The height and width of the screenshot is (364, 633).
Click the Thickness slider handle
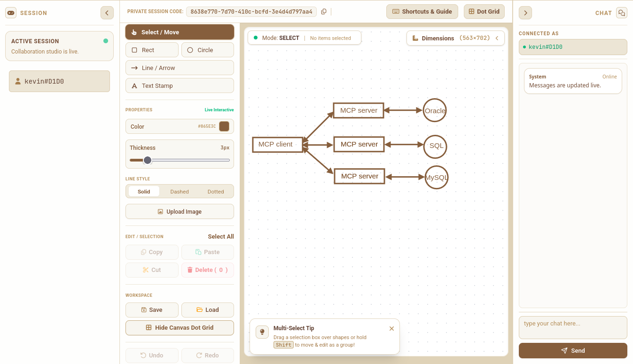(148, 160)
